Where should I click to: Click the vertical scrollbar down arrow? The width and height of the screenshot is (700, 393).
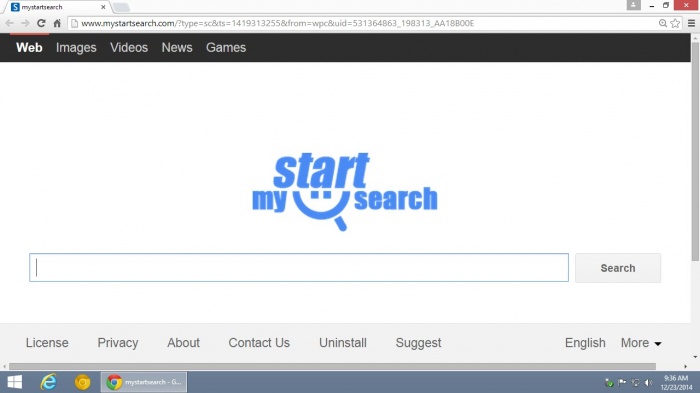tap(695, 357)
